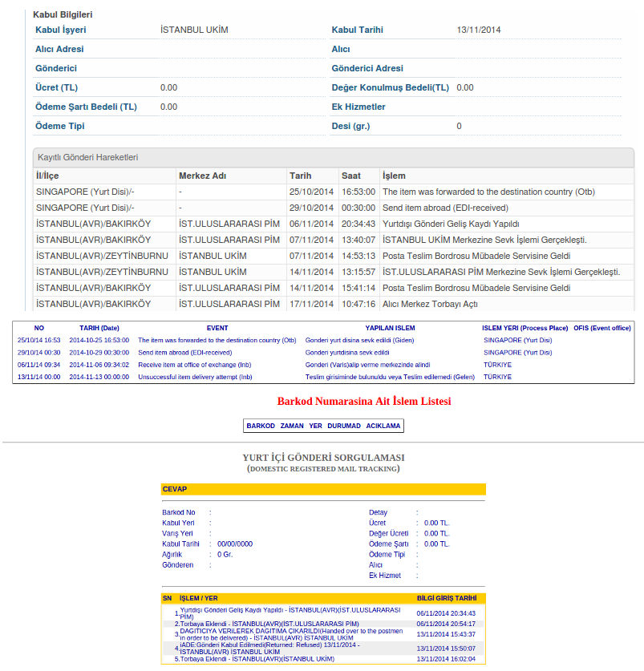Click the "Ek Hizmetler" label

(358, 107)
